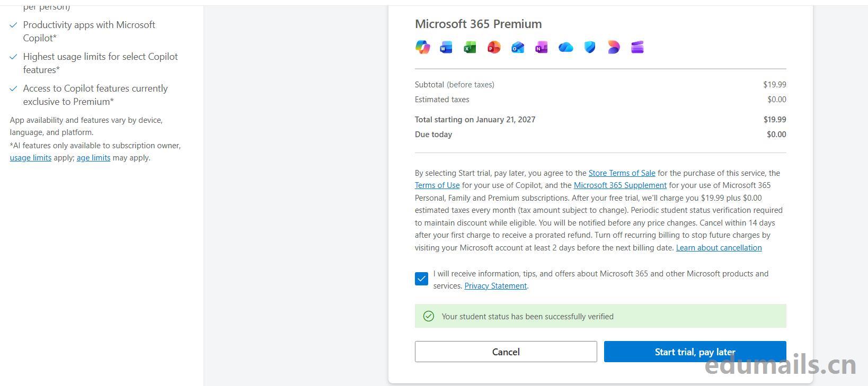The height and width of the screenshot is (386, 868).
Task: View the age limits link
Action: tap(93, 158)
